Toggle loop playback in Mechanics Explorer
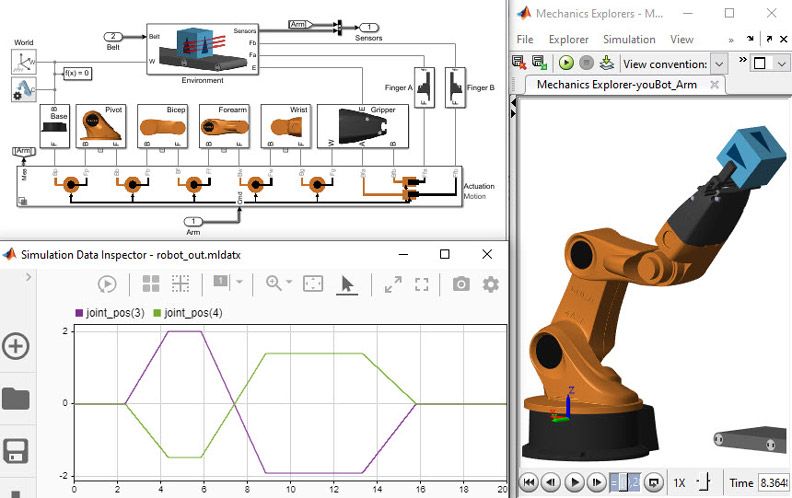792x498 pixels. (x=654, y=482)
